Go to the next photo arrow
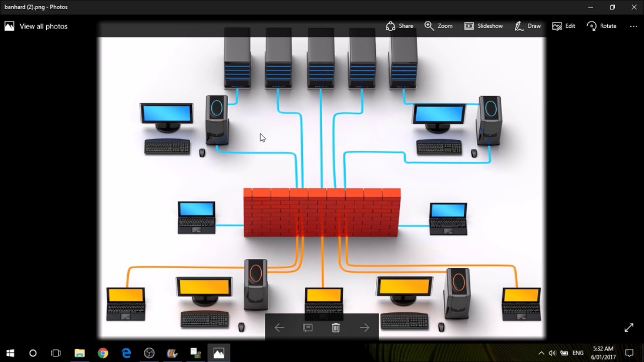This screenshot has height=362, width=644. (365, 328)
